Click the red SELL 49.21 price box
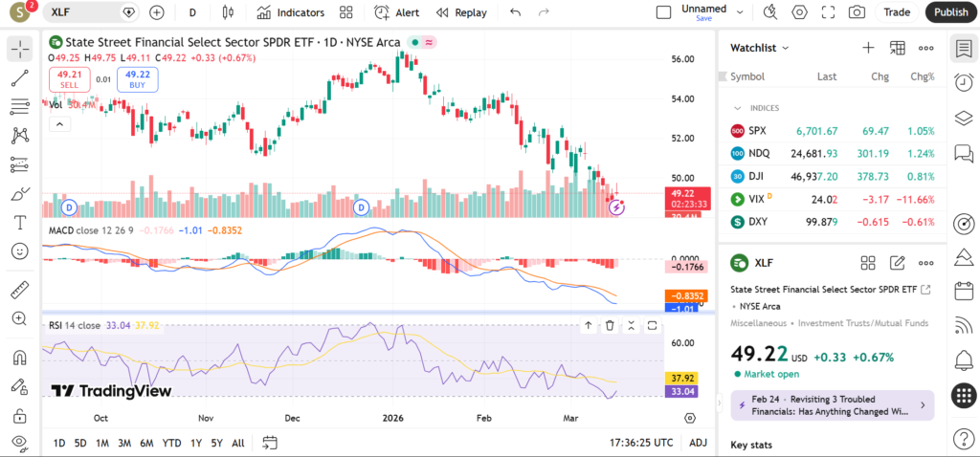Screen dimensions: 980x457 point(70,79)
